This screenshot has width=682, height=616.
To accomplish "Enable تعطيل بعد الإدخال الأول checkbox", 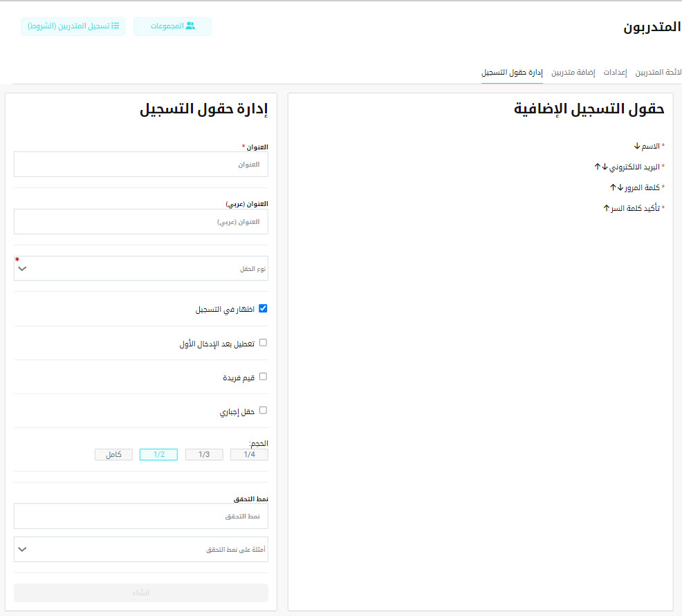I will coord(263,343).
